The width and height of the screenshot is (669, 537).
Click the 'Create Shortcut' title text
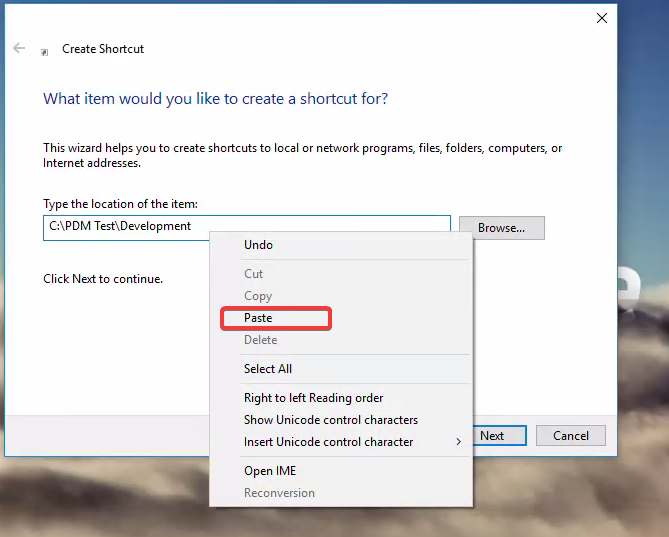tap(103, 49)
